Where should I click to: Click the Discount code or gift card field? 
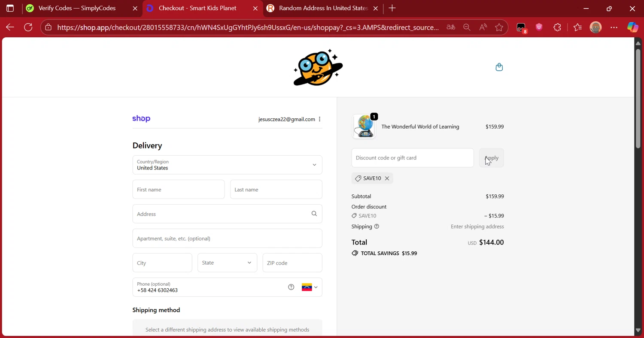(413, 158)
